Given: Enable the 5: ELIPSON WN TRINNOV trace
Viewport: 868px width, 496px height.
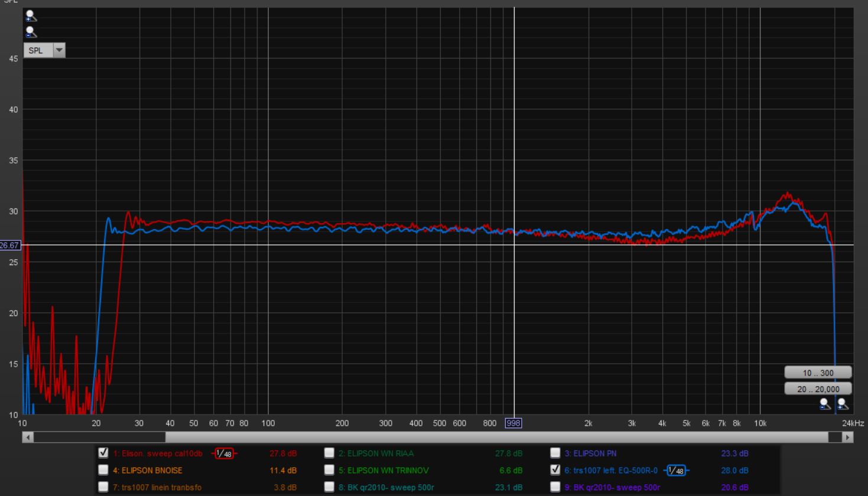Looking at the screenshot, I should pyautogui.click(x=329, y=470).
